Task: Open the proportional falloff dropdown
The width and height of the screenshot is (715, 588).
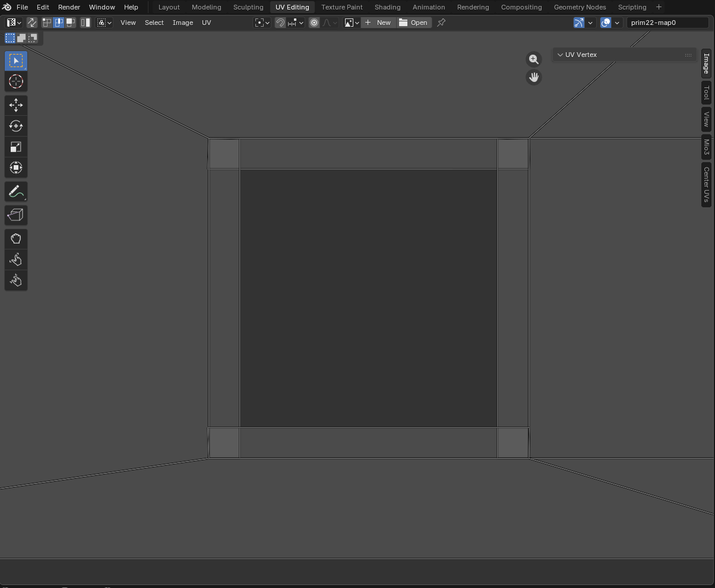Action: 330,23
